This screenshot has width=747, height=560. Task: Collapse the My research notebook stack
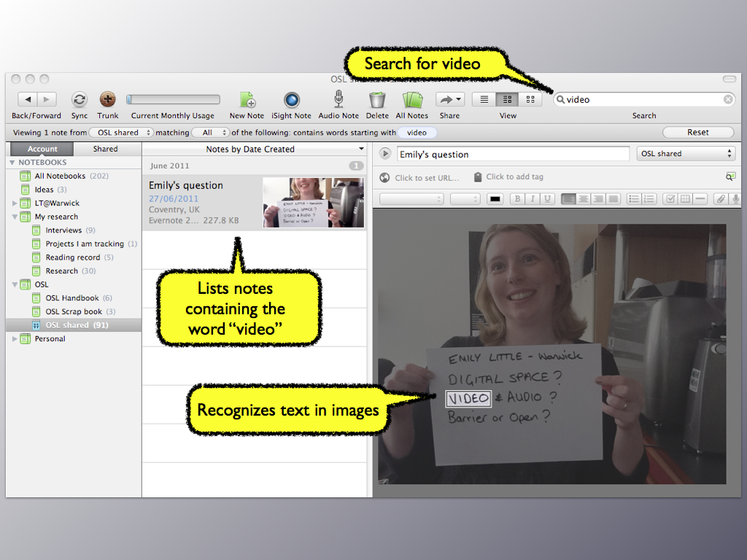click(15, 217)
